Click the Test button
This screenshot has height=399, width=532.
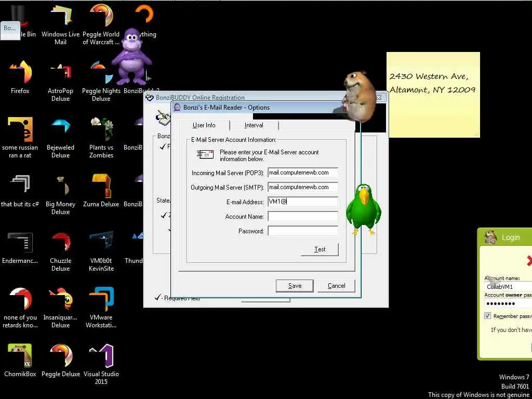320,249
